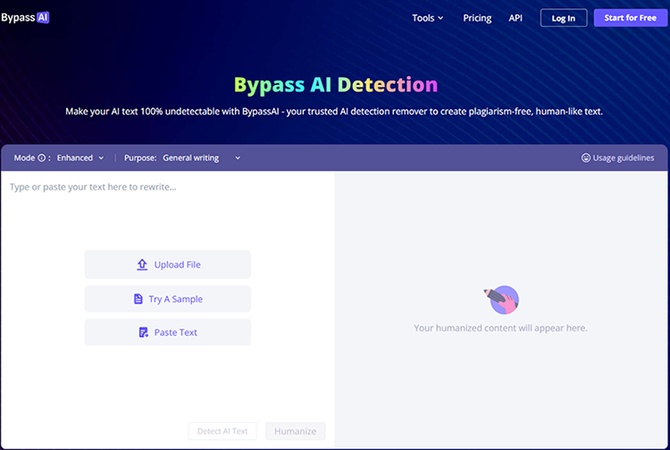Click the Mode info circle icon
The height and width of the screenshot is (450, 670).
click(41, 158)
